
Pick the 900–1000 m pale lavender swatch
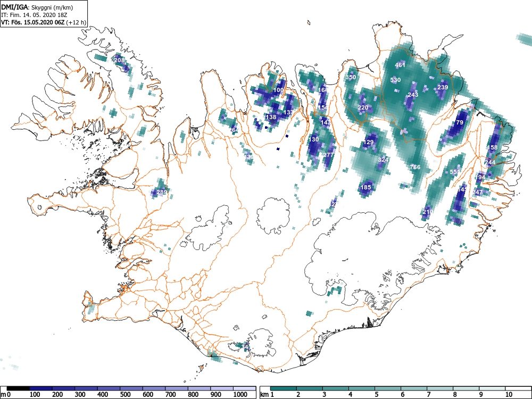pos(222,388)
